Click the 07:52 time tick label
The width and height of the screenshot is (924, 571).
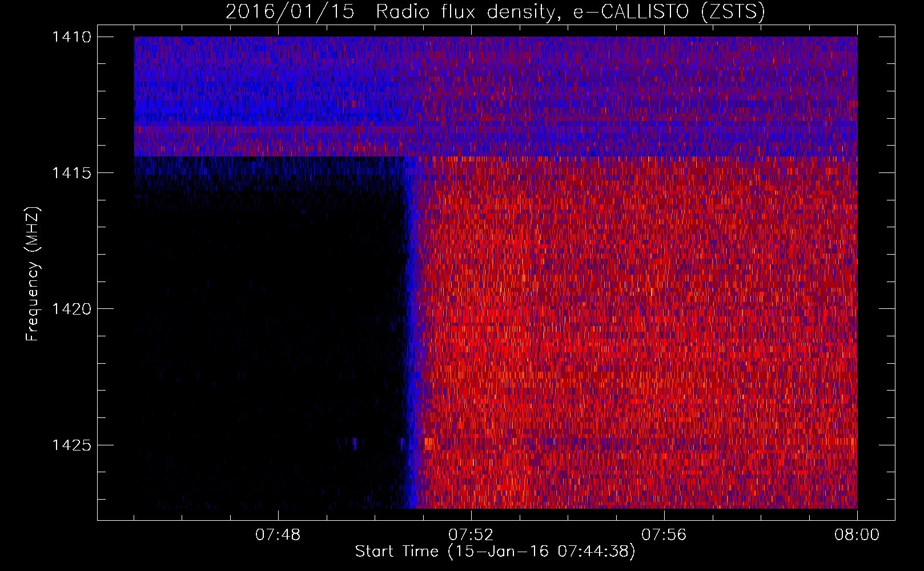(471, 535)
